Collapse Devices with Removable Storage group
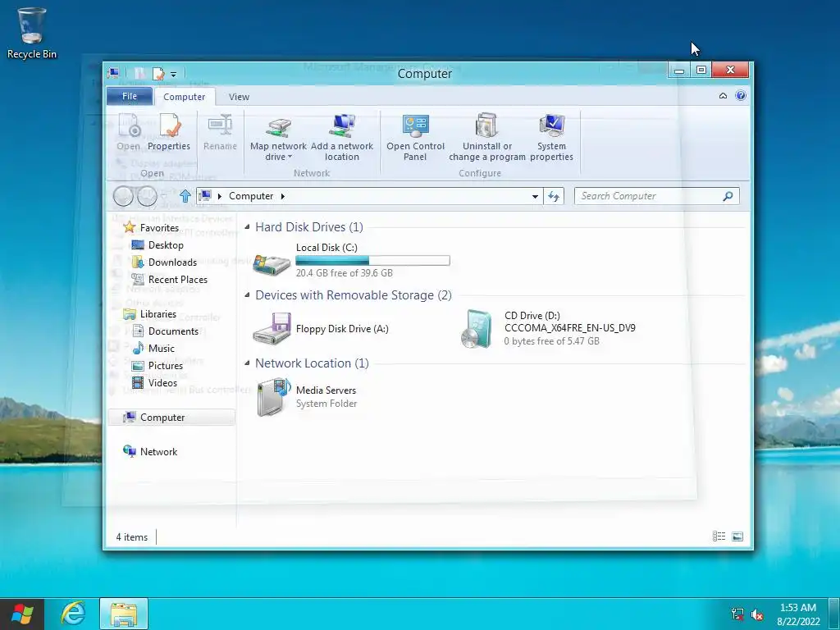Viewport: 840px width, 630px height. point(247,294)
